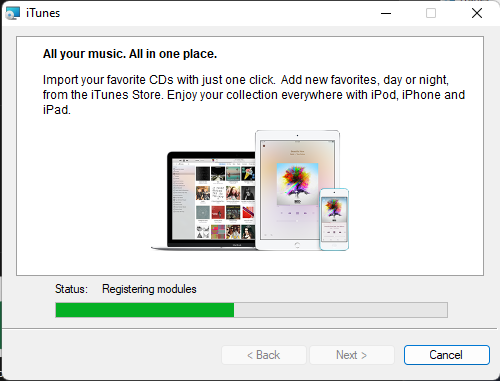Minimize the iTunes installer window

[386, 13]
